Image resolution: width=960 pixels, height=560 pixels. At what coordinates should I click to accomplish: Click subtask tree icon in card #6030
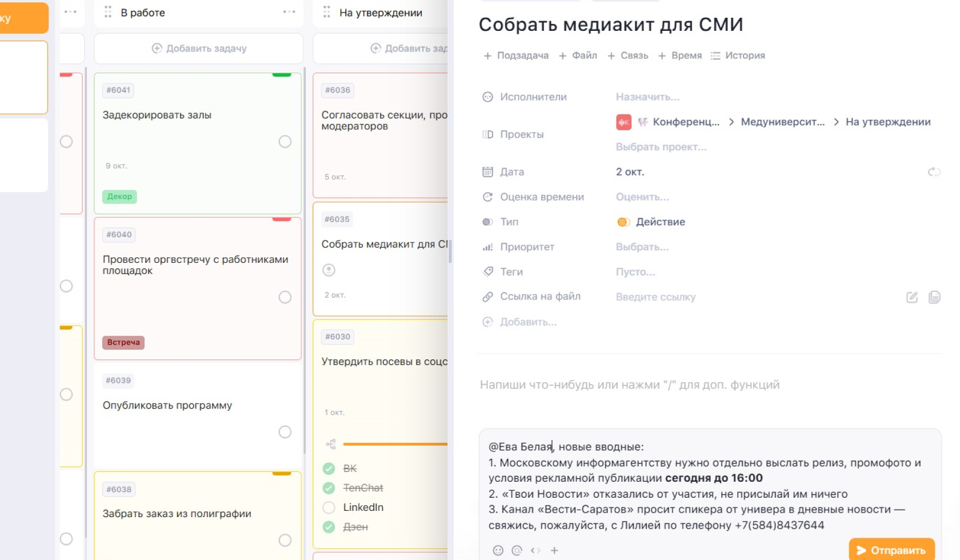(x=331, y=444)
